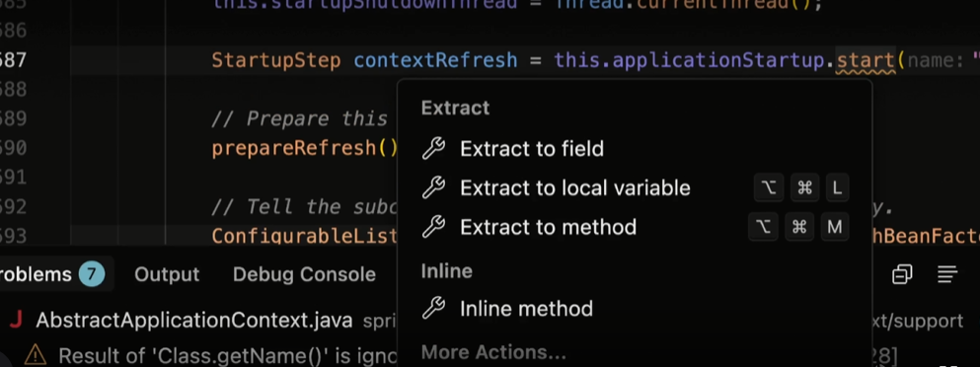Screen dimensions: 980x367
Task: Click the wrench icon beside Extract to field
Action: click(433, 149)
